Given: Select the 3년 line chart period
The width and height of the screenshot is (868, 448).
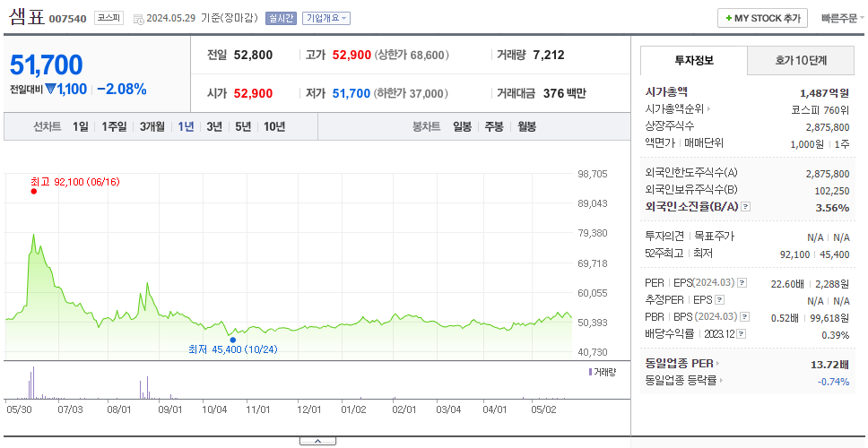Looking at the screenshot, I should pos(214,126).
